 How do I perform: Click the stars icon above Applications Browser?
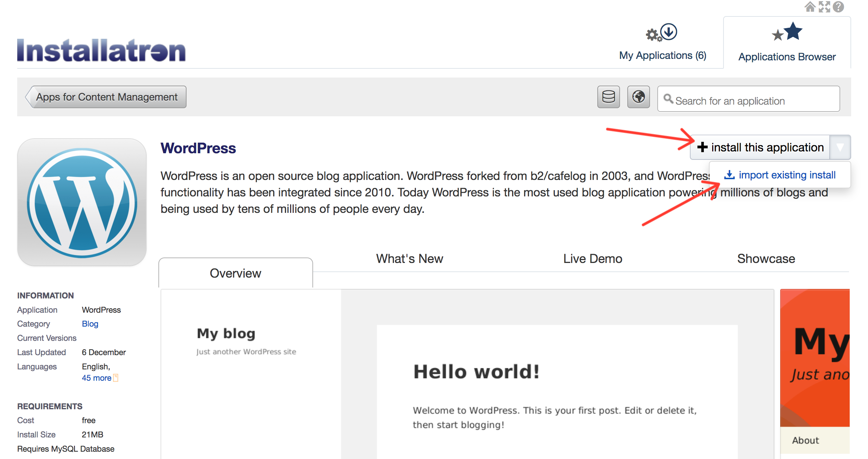pos(787,31)
